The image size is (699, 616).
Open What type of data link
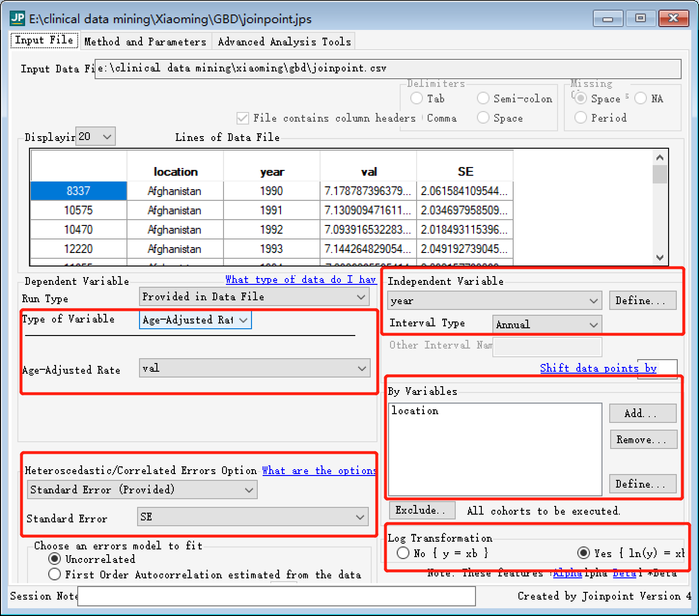point(301,280)
